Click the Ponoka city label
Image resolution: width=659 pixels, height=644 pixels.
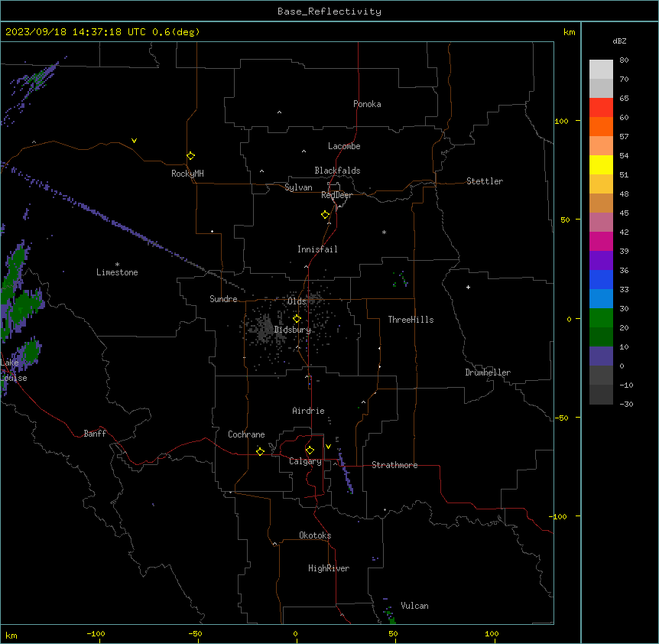pyautogui.click(x=367, y=104)
